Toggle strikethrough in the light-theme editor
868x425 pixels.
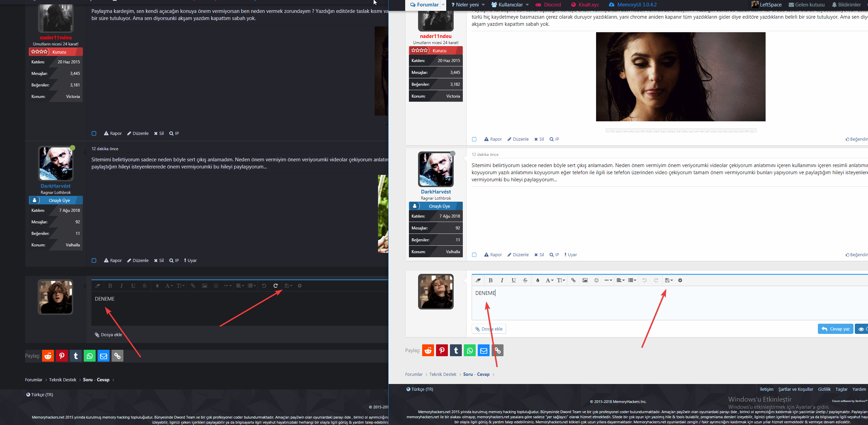pos(525,280)
